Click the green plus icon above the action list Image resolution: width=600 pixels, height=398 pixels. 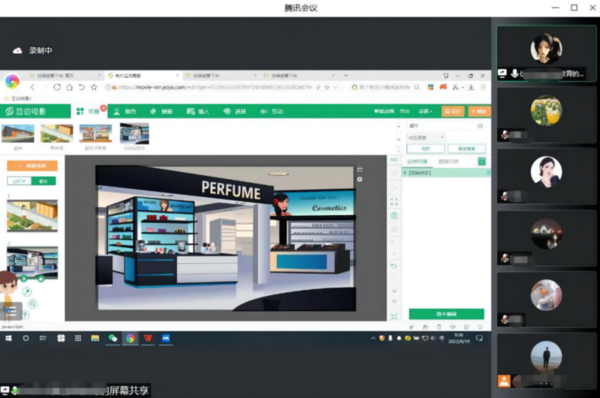(x=482, y=161)
